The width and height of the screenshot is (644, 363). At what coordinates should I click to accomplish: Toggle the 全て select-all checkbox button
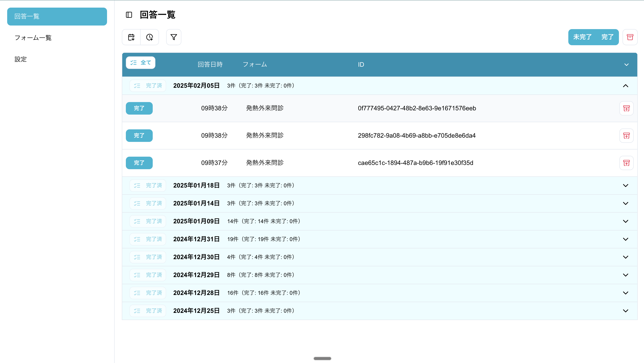point(140,63)
